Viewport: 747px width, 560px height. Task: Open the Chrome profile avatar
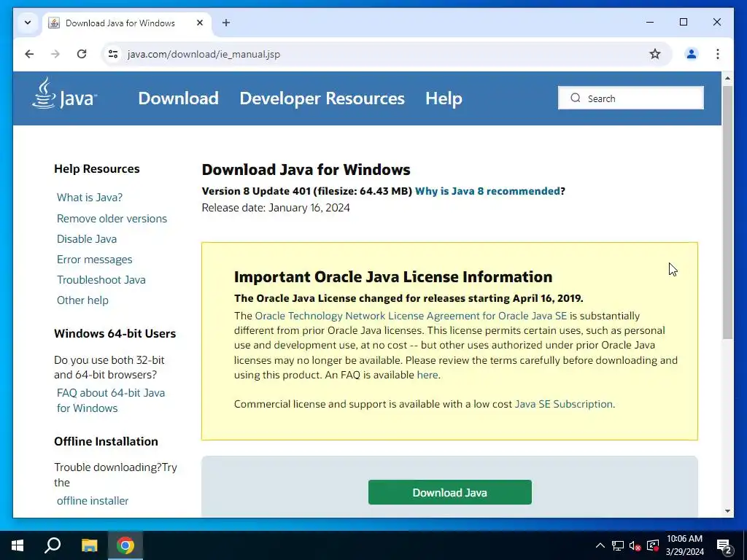pyautogui.click(x=692, y=54)
